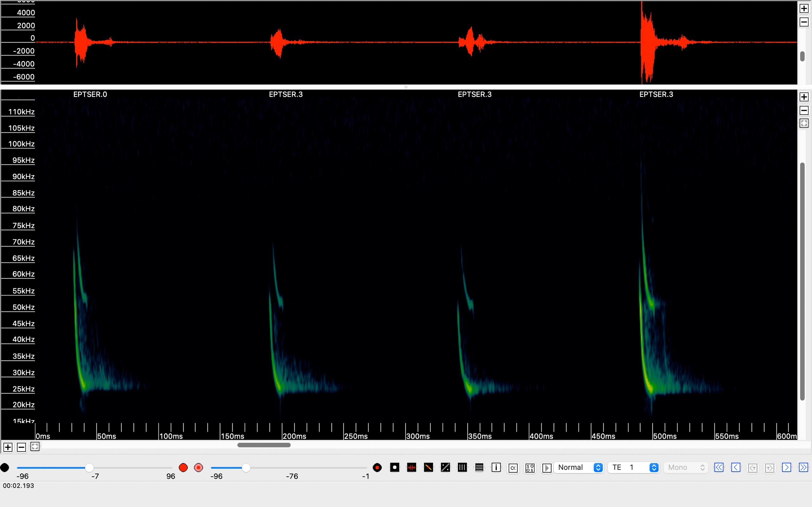Open the Mono channel dropdown
The height and width of the screenshot is (507, 812).
[685, 467]
